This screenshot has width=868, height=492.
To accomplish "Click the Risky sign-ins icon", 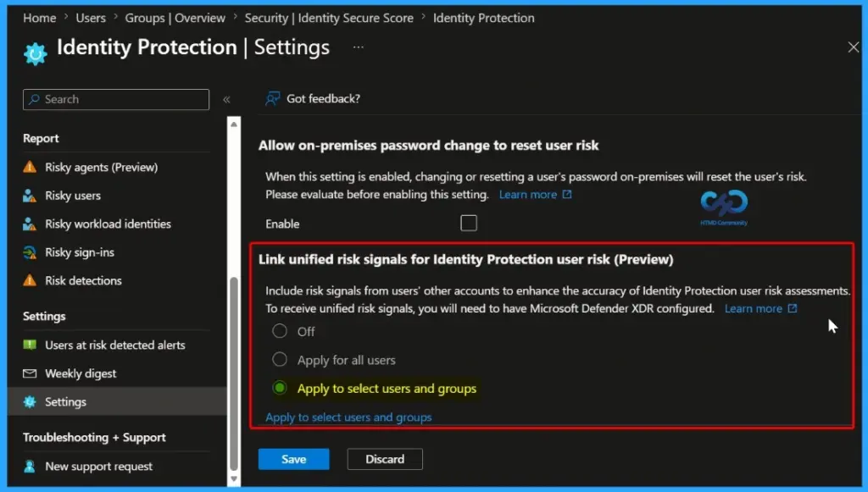I will point(30,252).
